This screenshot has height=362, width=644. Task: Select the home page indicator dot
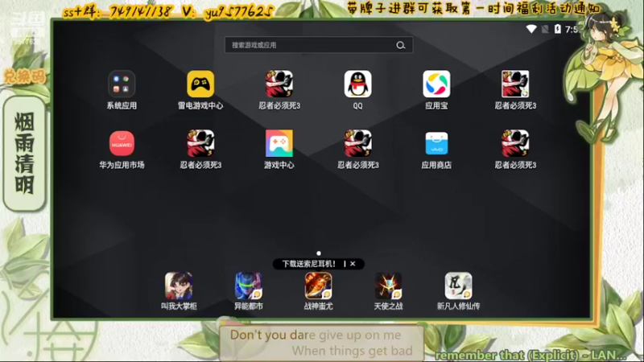pyautogui.click(x=319, y=253)
